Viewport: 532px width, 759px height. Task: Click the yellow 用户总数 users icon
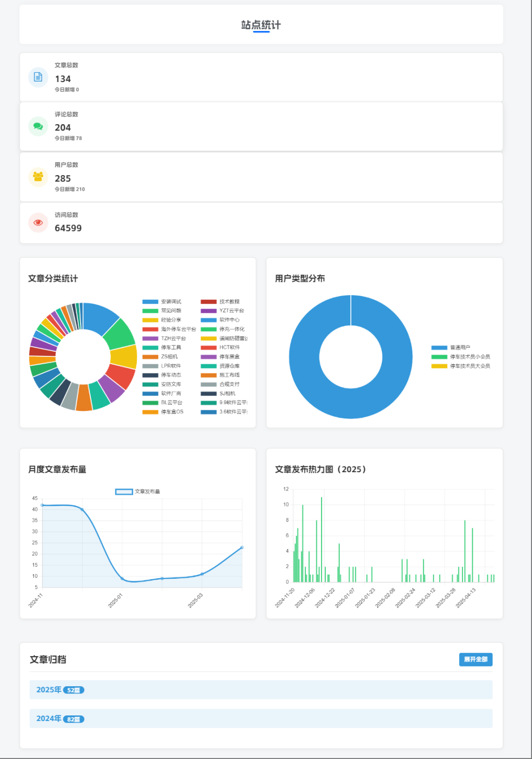coord(38,177)
